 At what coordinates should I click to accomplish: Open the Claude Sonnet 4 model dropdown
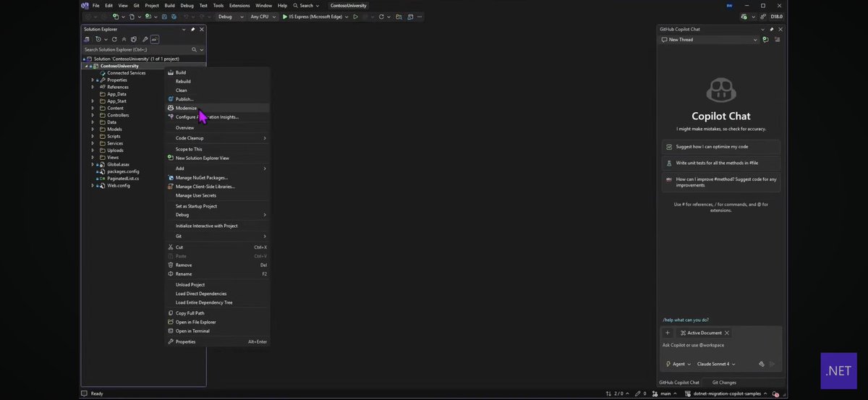(716, 364)
